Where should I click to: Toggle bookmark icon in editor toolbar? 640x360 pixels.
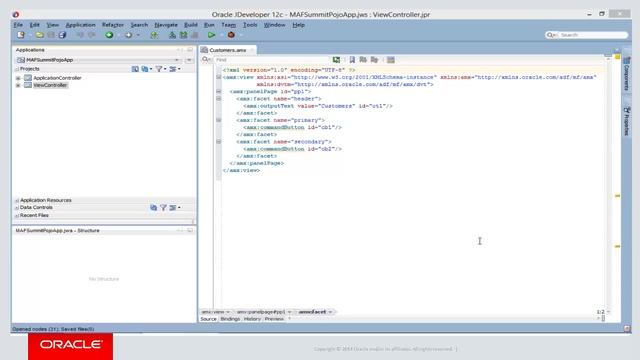point(352,60)
